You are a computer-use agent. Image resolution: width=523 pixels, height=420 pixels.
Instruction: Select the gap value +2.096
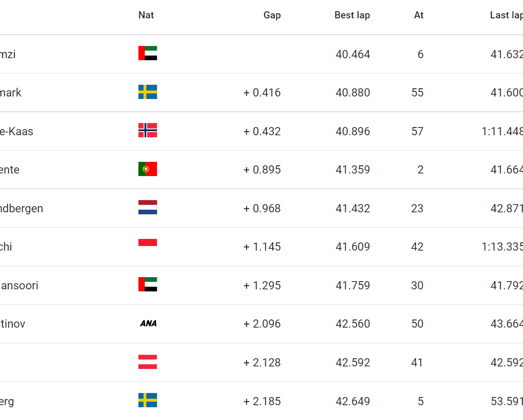coord(262,324)
